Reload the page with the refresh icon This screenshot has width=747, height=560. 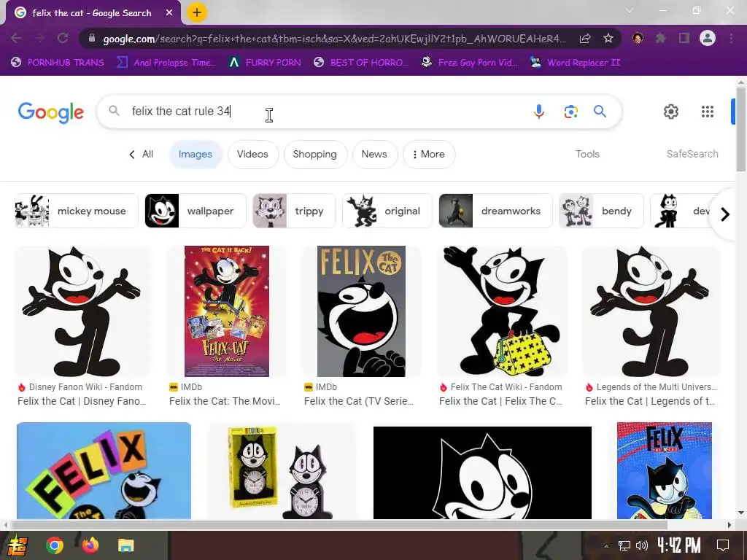(x=63, y=39)
